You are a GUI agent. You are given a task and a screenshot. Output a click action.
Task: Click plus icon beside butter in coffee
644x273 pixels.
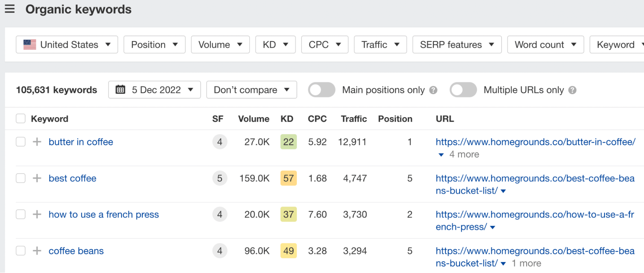37,142
